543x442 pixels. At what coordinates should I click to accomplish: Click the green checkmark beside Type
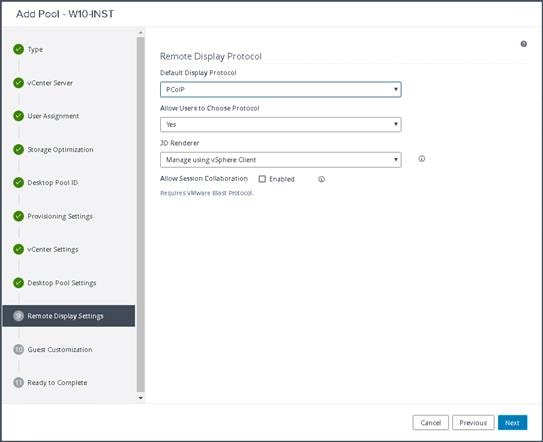tap(18, 50)
